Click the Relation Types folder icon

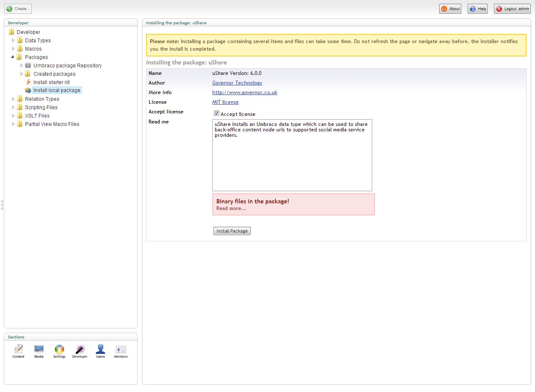tap(20, 99)
